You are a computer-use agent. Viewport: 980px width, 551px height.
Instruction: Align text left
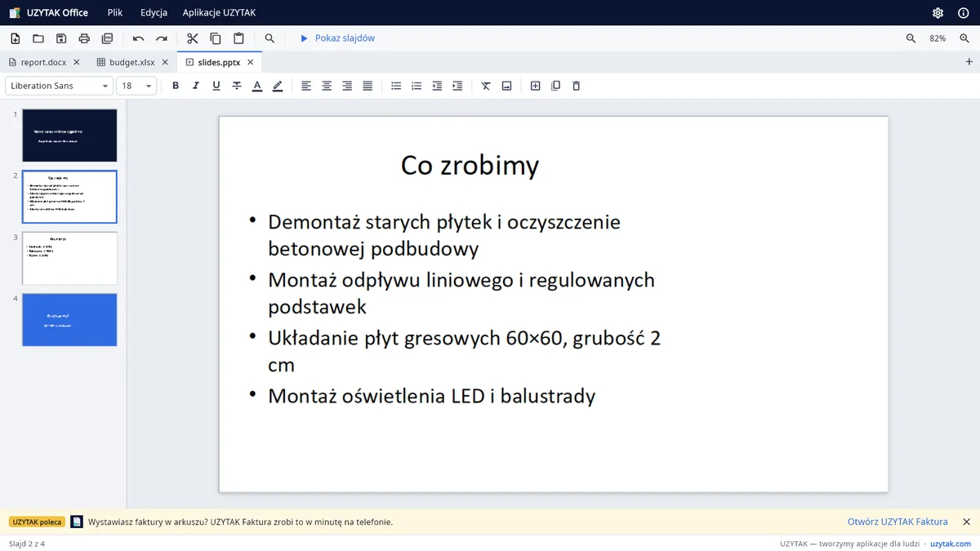(306, 86)
